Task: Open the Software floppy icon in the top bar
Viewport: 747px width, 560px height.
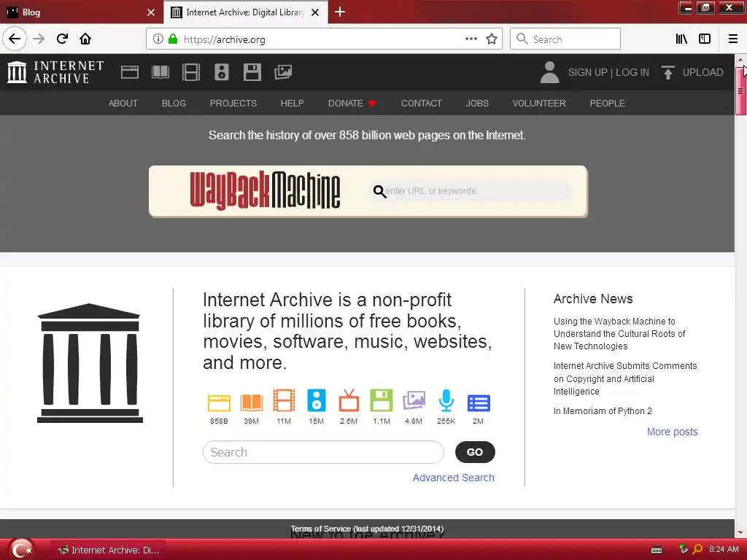Action: (252, 72)
